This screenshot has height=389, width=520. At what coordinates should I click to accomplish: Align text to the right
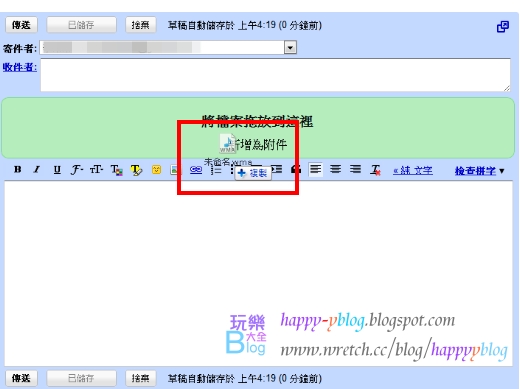tap(355, 169)
